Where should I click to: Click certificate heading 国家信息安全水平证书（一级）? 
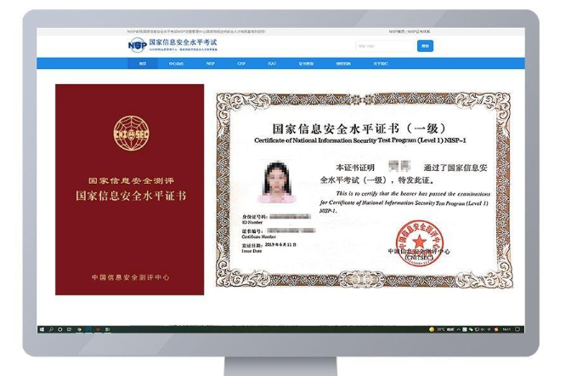359,128
